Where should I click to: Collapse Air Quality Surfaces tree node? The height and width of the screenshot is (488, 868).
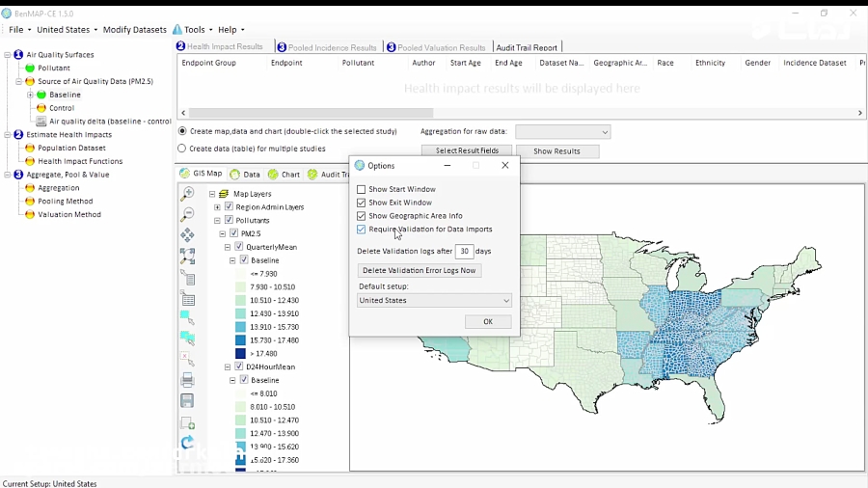7,55
